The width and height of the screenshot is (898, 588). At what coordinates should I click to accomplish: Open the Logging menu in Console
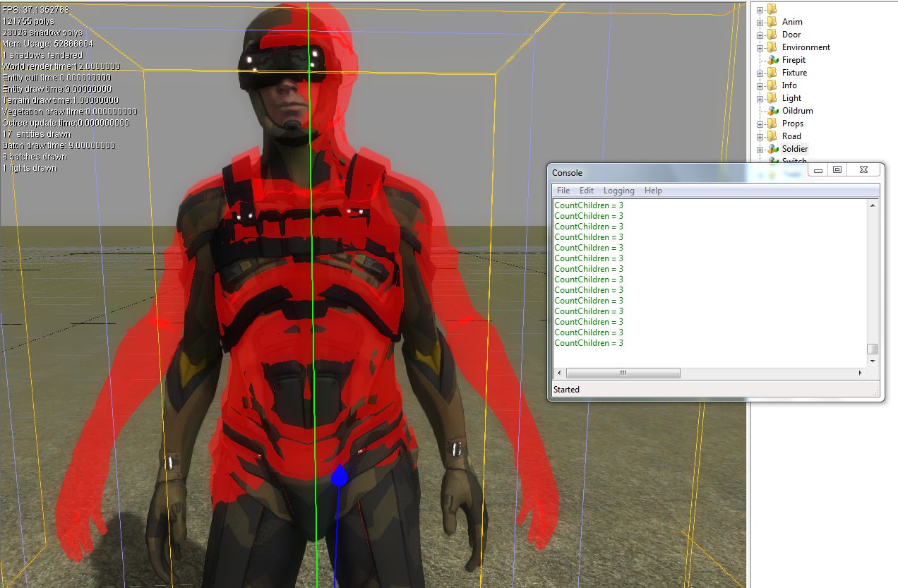[618, 191]
